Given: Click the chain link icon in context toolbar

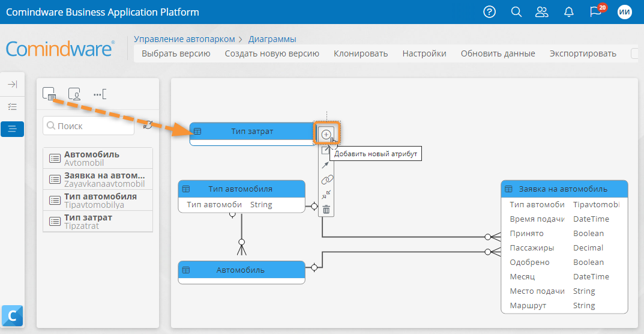Looking at the screenshot, I should (327, 180).
